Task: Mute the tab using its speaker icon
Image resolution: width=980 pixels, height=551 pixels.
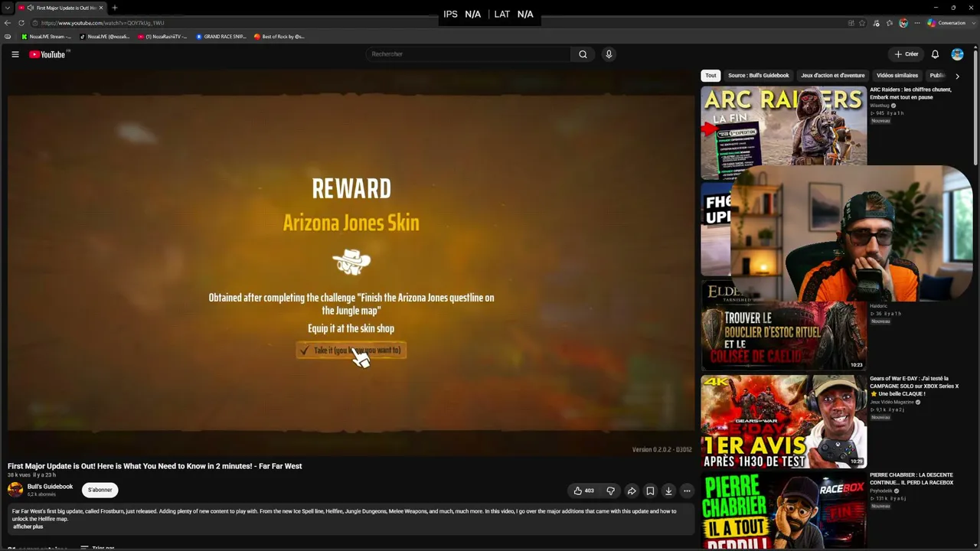Action: (x=30, y=8)
